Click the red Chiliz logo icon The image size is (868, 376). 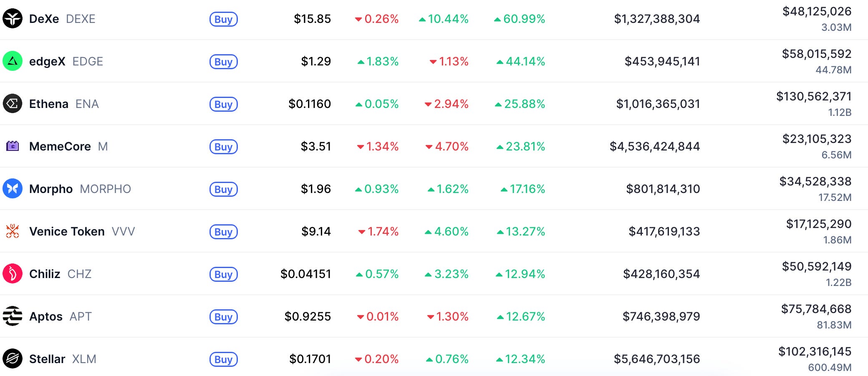pos(13,274)
